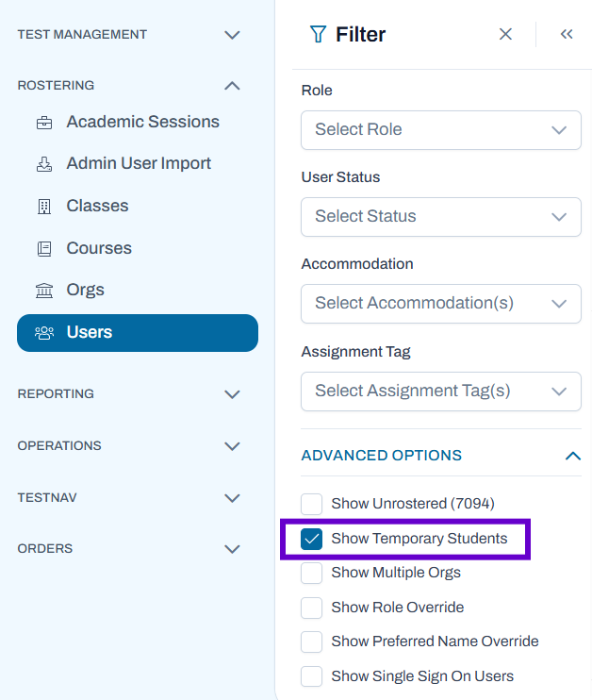This screenshot has width=592, height=700.
Task: Click the Assignment Tag field label
Action: click(x=355, y=352)
